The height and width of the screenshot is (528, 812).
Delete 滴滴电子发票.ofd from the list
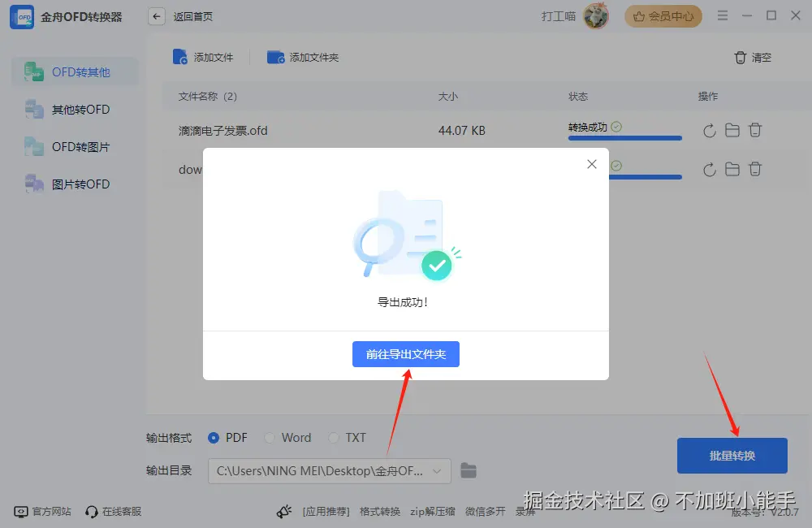[x=755, y=130]
